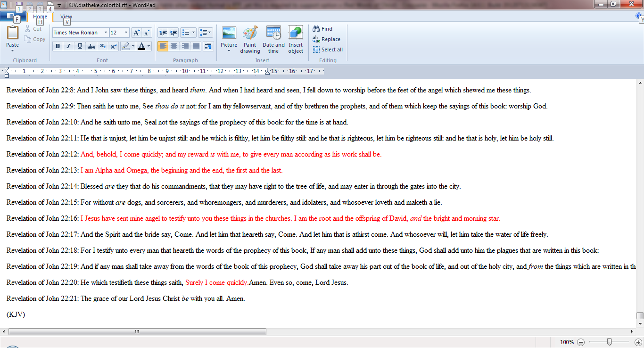Screen dimensions: 644x348
Task: Click the zoom slider handle
Action: pyautogui.click(x=610, y=342)
